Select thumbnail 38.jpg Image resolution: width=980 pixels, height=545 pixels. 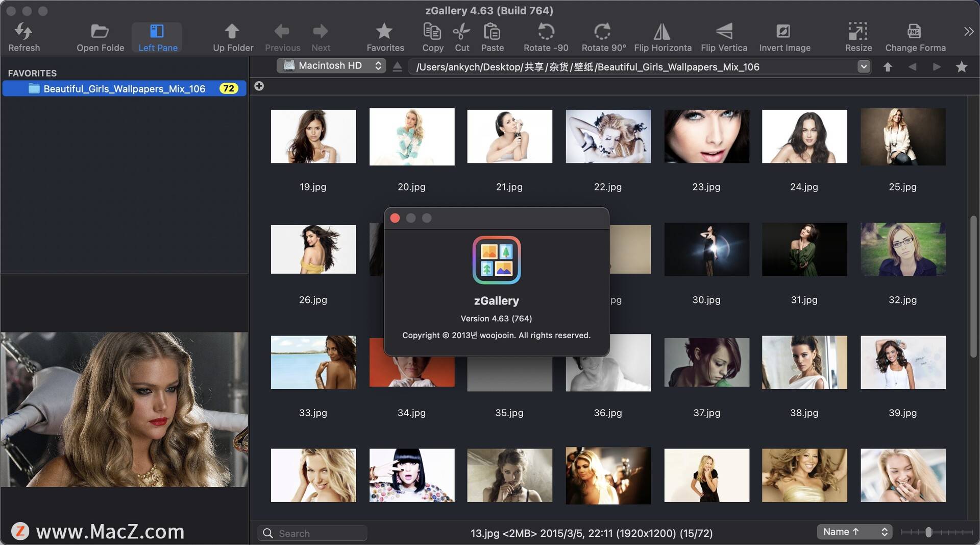pos(805,362)
